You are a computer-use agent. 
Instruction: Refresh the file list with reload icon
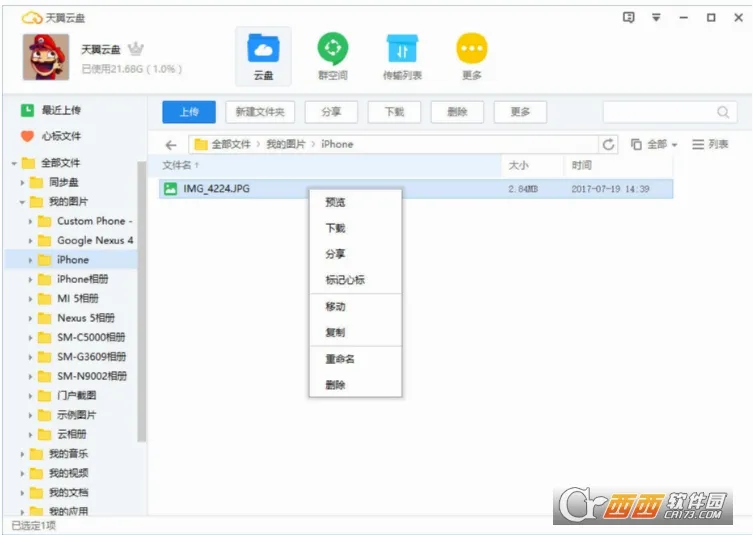(608, 144)
